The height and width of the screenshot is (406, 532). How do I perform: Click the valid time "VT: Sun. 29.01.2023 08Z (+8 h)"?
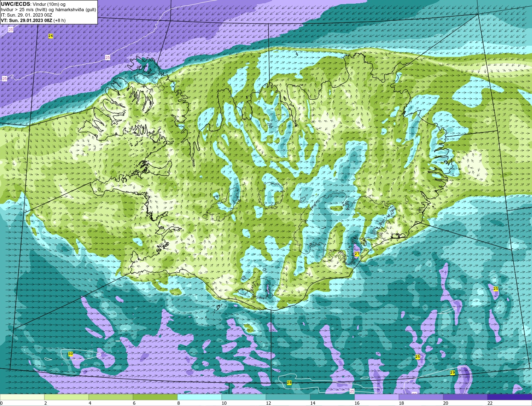33,20
